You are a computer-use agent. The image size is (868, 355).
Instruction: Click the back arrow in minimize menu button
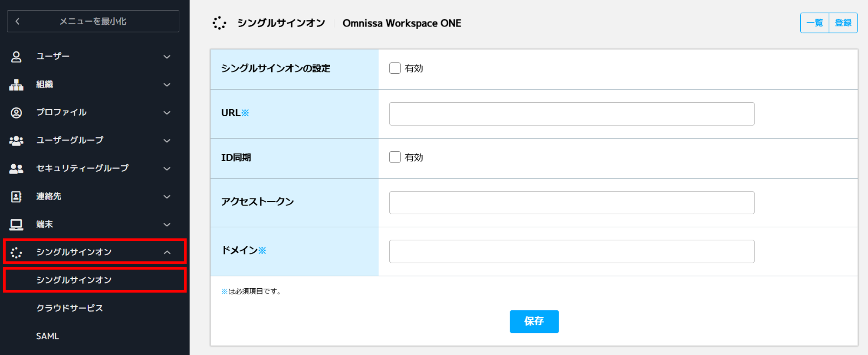click(17, 21)
